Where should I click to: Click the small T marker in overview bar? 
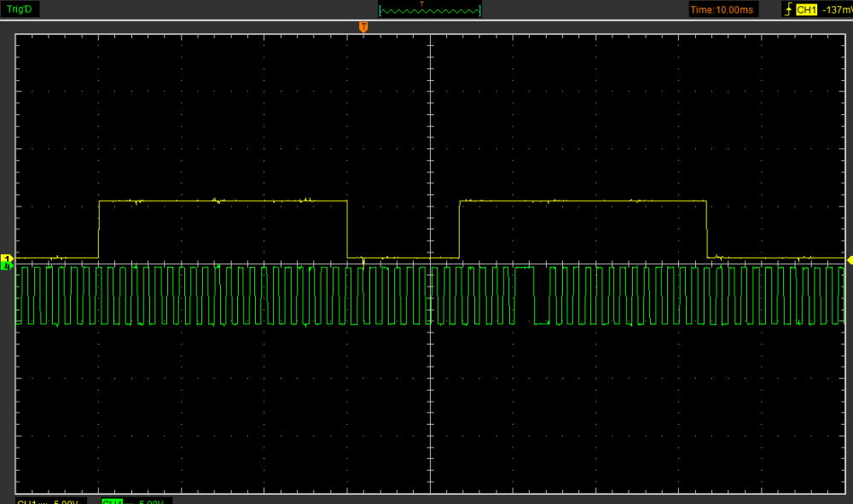pyautogui.click(x=421, y=4)
